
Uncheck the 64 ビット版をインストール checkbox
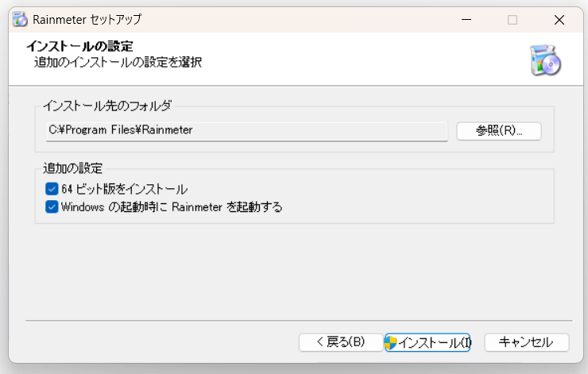(52, 189)
